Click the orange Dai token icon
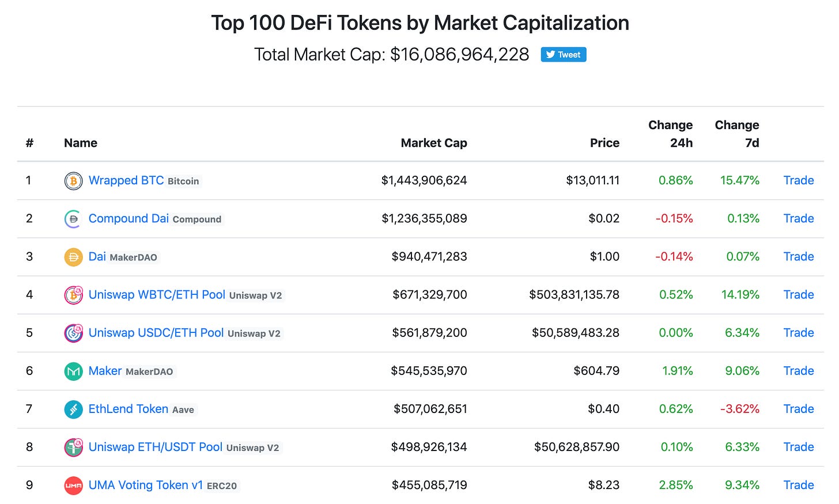 (73, 257)
